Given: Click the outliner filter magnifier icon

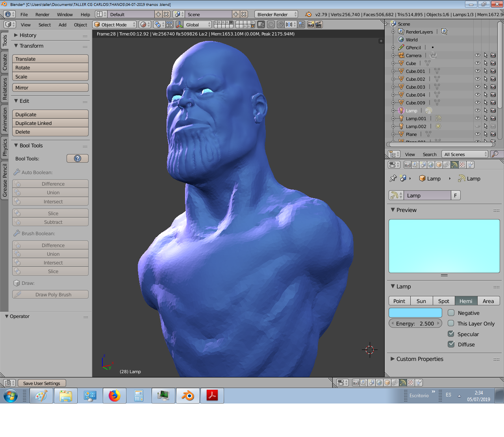Looking at the screenshot, I should [x=495, y=154].
